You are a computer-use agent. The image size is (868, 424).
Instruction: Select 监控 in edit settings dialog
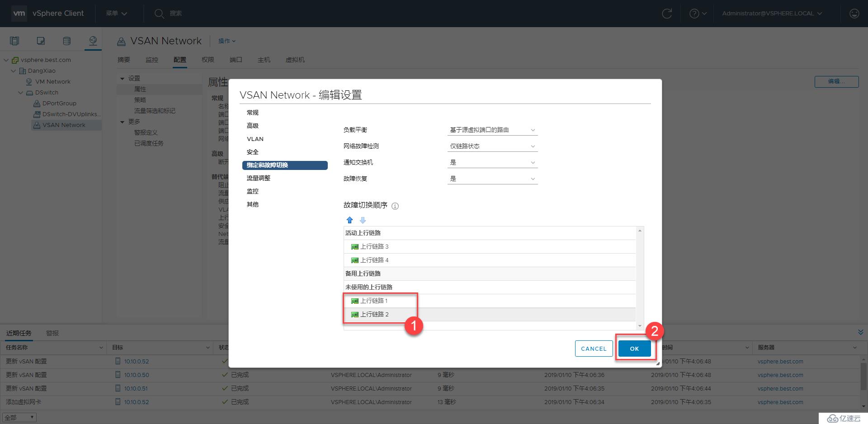tap(253, 191)
